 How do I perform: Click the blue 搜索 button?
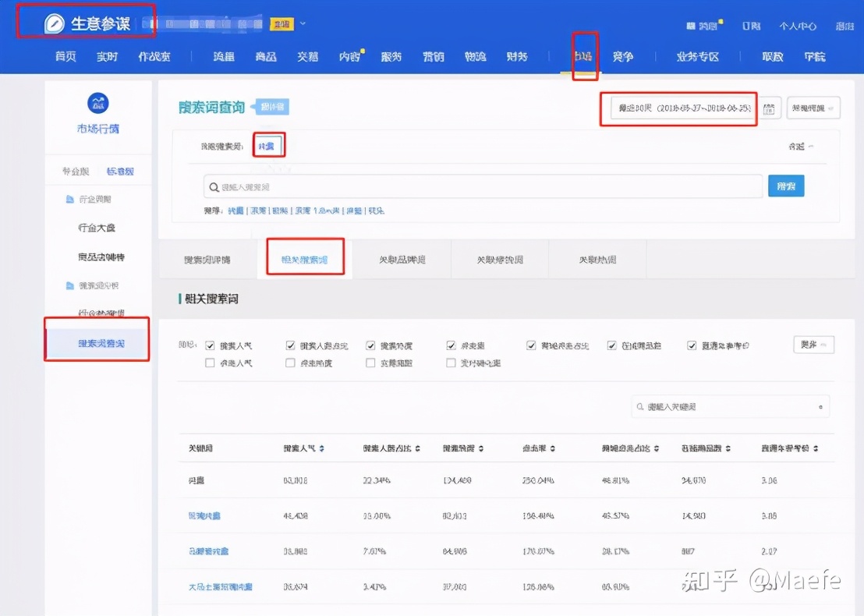[x=786, y=186]
